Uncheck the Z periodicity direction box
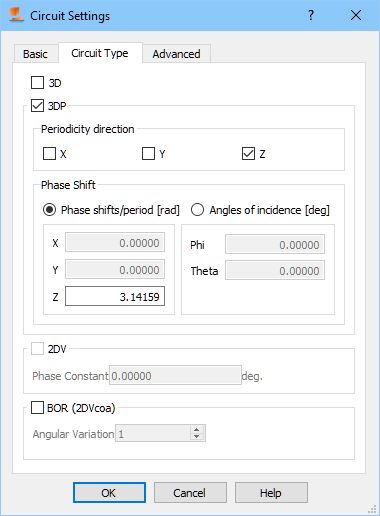This screenshot has width=380, height=516. [248, 154]
